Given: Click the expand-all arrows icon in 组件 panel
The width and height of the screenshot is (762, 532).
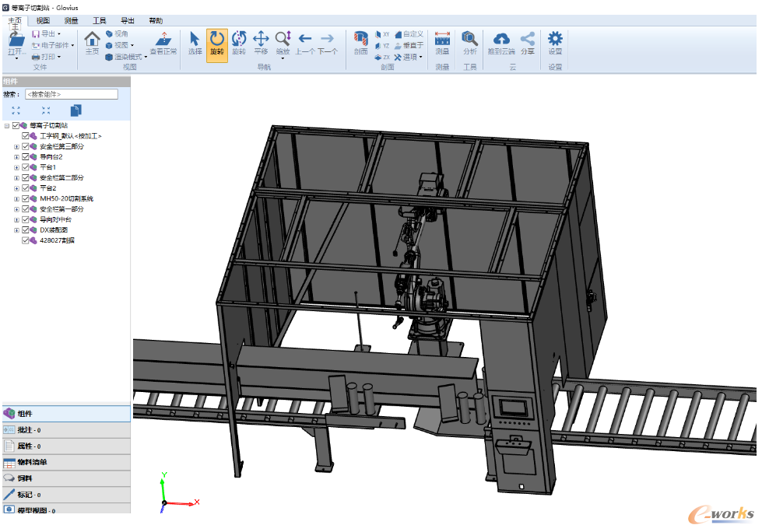Looking at the screenshot, I should (x=16, y=110).
